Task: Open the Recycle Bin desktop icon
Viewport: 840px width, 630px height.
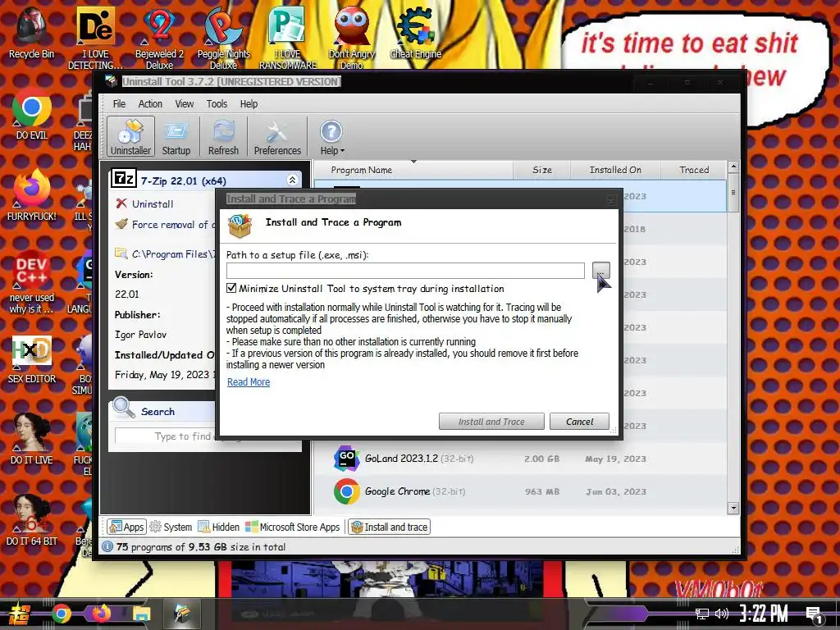Action: pyautogui.click(x=31, y=33)
